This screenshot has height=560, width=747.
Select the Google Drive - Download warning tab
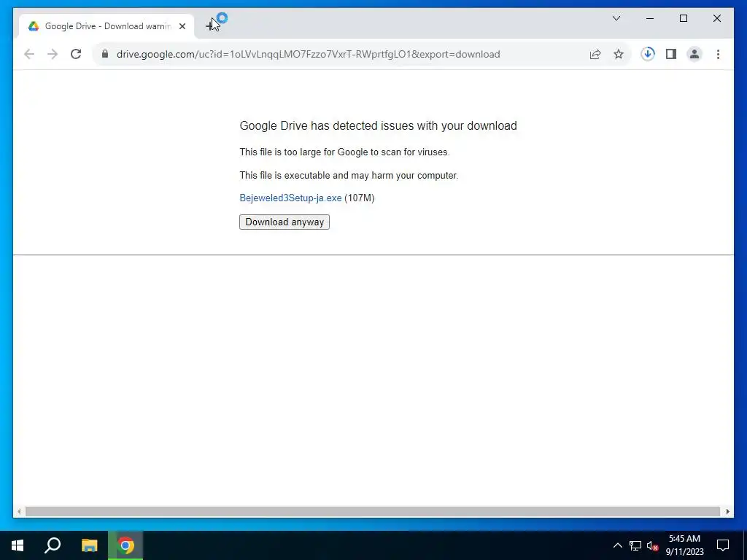(x=107, y=26)
